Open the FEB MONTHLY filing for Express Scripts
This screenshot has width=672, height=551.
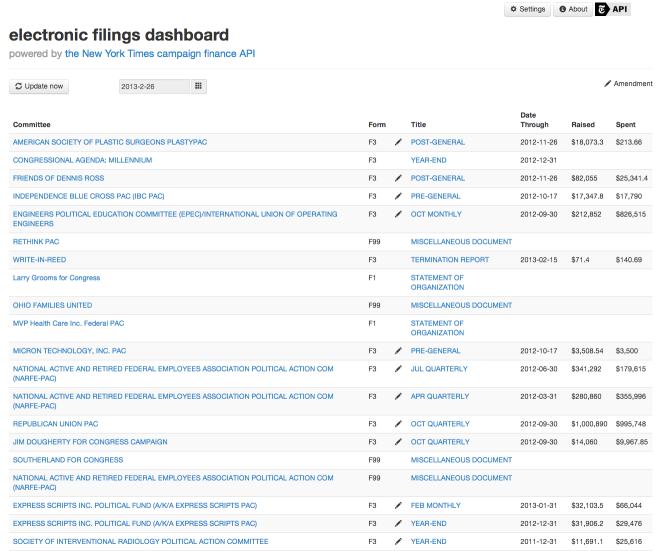435,506
